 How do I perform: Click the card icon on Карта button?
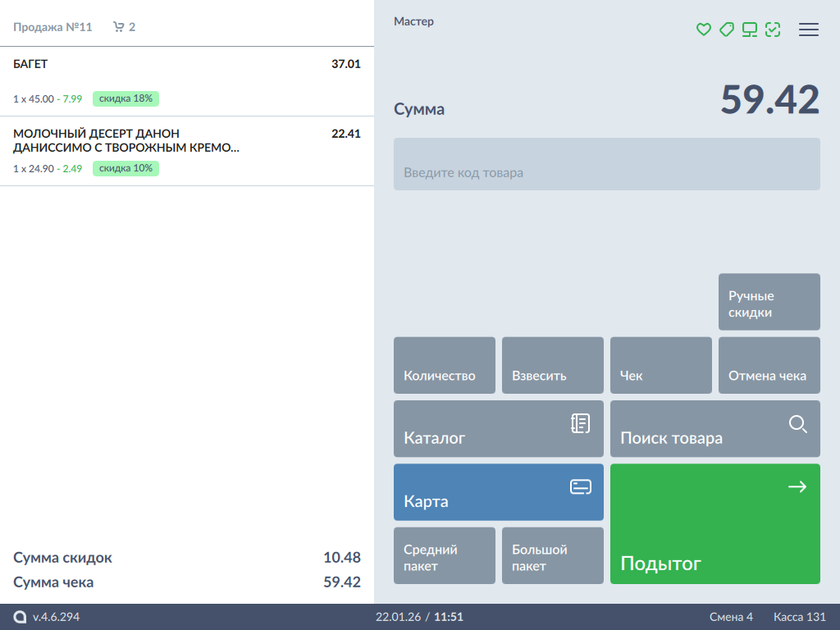(x=580, y=487)
